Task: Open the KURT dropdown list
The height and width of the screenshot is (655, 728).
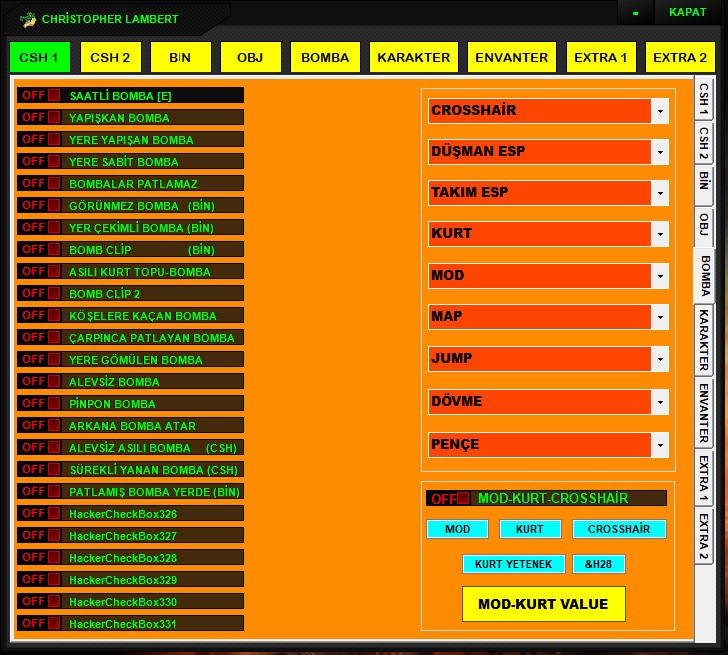Action: tap(660, 234)
